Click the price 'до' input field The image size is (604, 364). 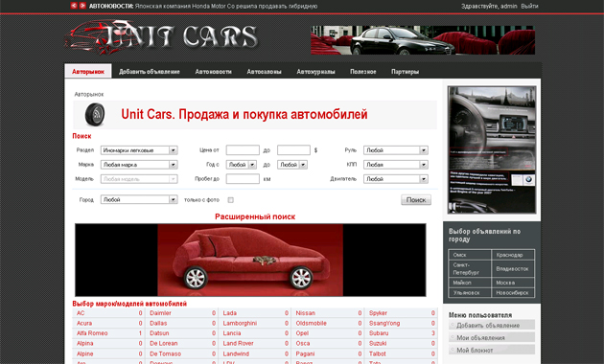(293, 150)
